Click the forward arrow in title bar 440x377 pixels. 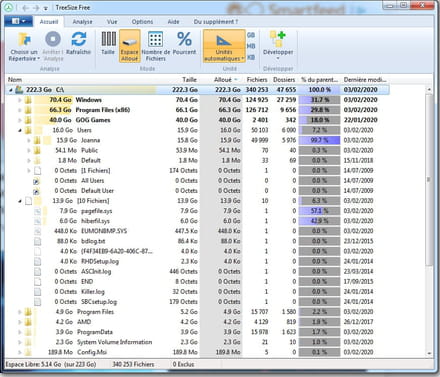pos(36,8)
